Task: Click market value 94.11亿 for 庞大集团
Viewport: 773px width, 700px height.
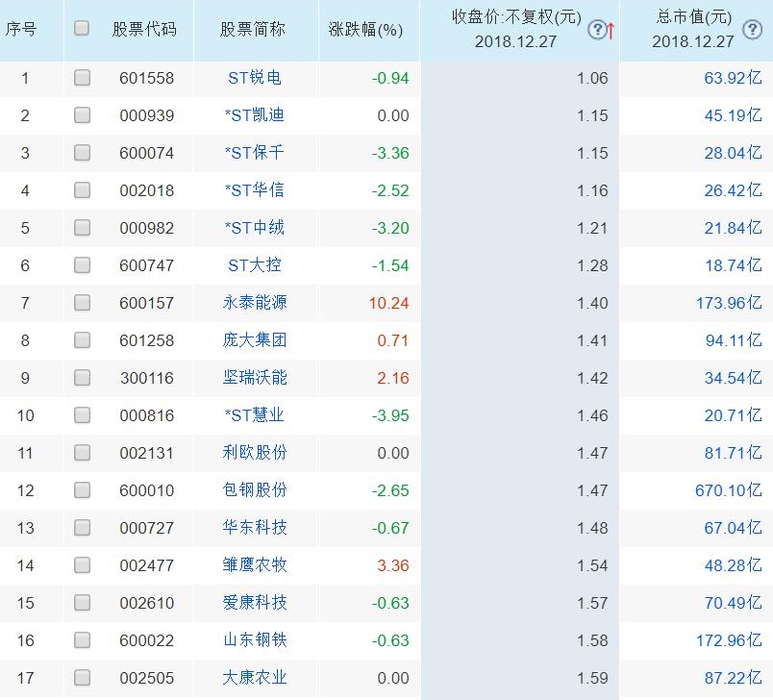Action: pos(734,340)
